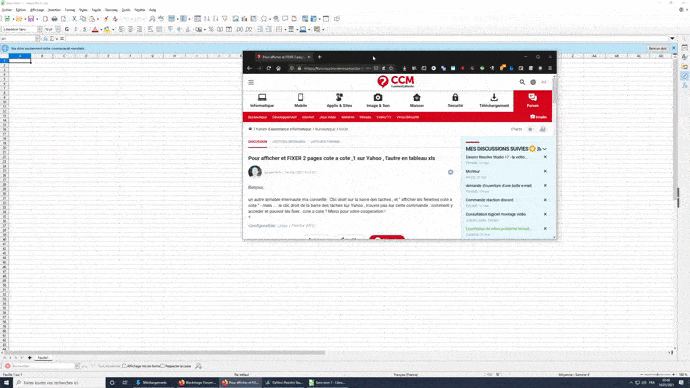Click the Cut scissors icon

(x=74, y=19)
